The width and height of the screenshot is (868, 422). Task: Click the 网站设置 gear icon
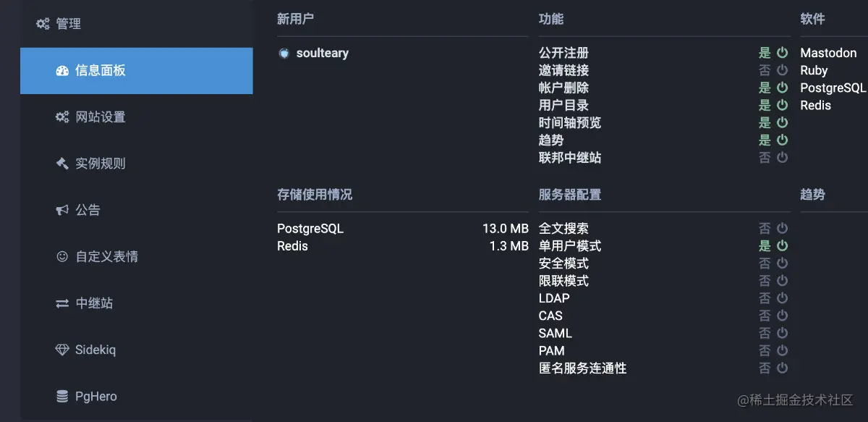(x=62, y=117)
